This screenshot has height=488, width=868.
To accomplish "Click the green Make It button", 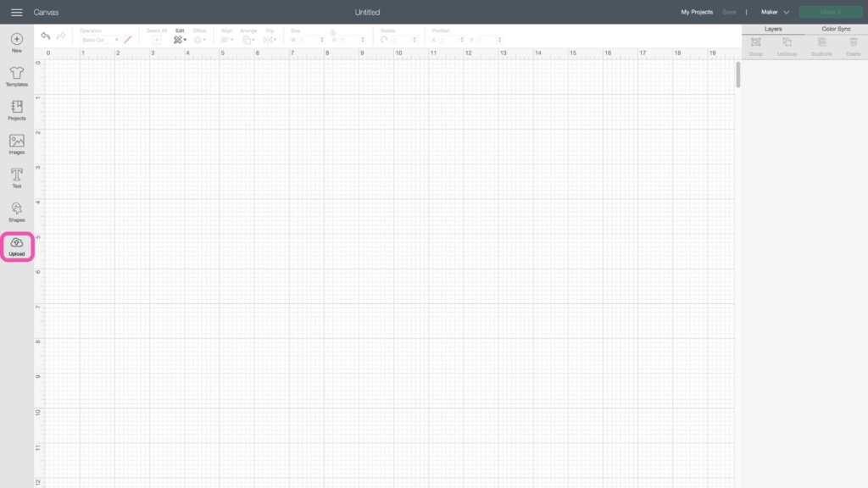I will coord(831,12).
